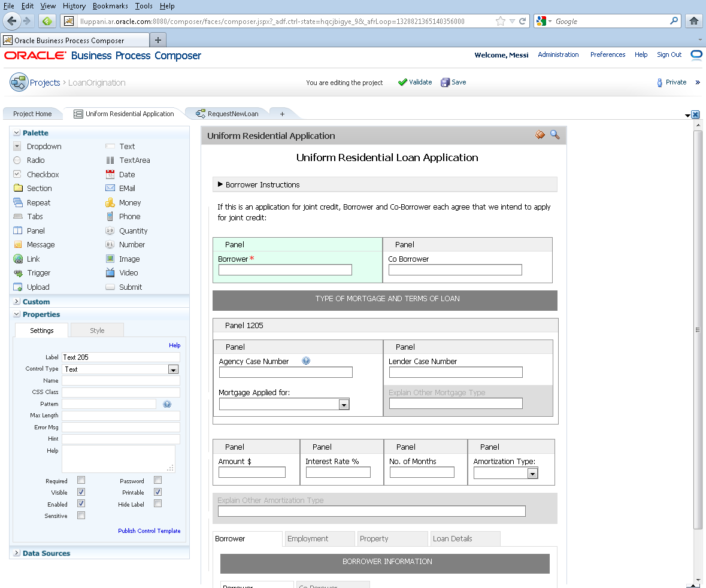Image resolution: width=706 pixels, height=588 pixels.
Task: Click the Projects icon in breadcrumb
Action: (19, 83)
